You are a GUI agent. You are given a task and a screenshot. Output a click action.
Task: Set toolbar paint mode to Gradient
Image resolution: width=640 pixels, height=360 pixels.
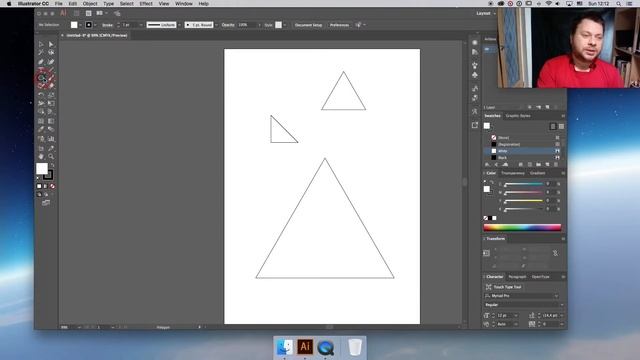click(46, 186)
